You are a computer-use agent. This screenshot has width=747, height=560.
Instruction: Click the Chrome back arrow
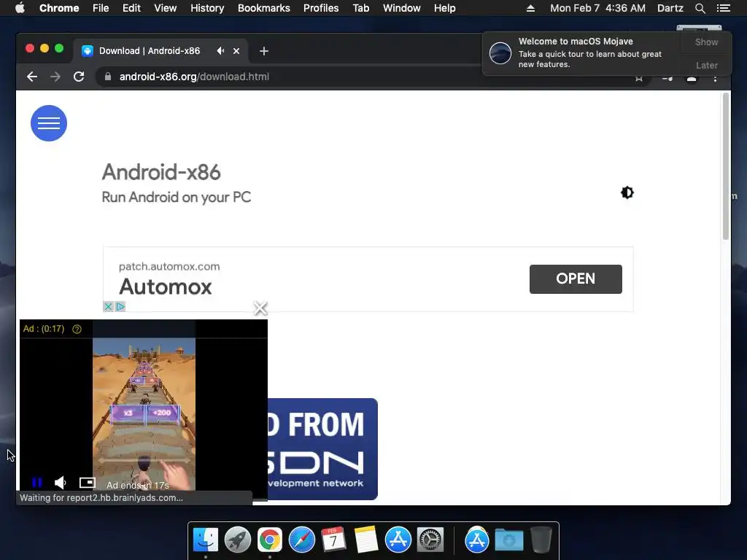32,77
